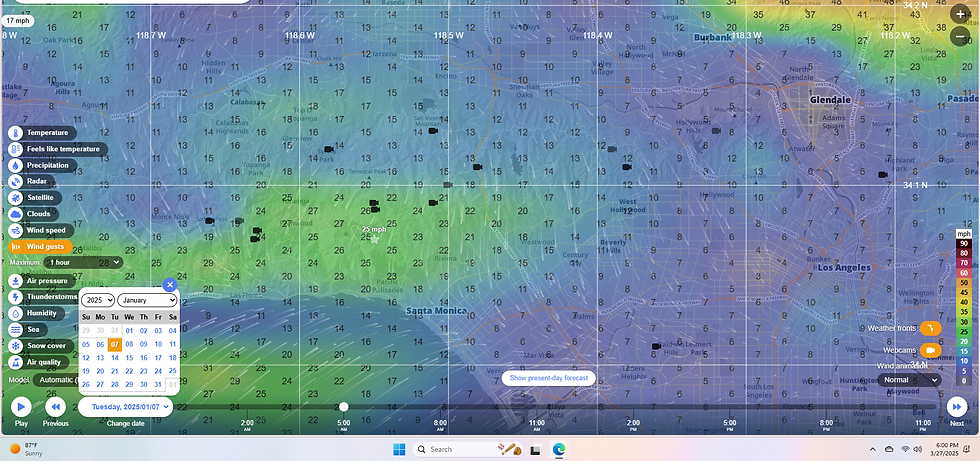Select January 25 in the calendar
Viewport: 980px width, 461px height.
point(172,371)
